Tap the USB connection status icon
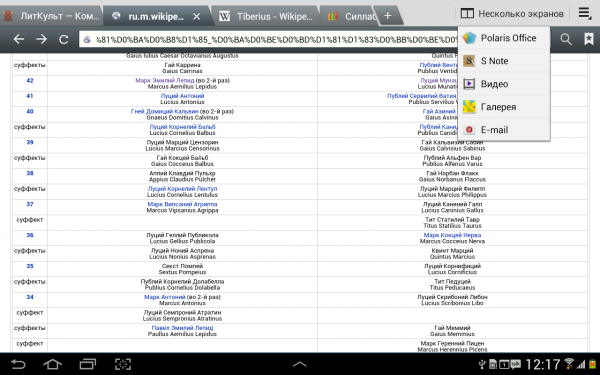This screenshot has height=375, width=600. pyautogui.click(x=482, y=364)
